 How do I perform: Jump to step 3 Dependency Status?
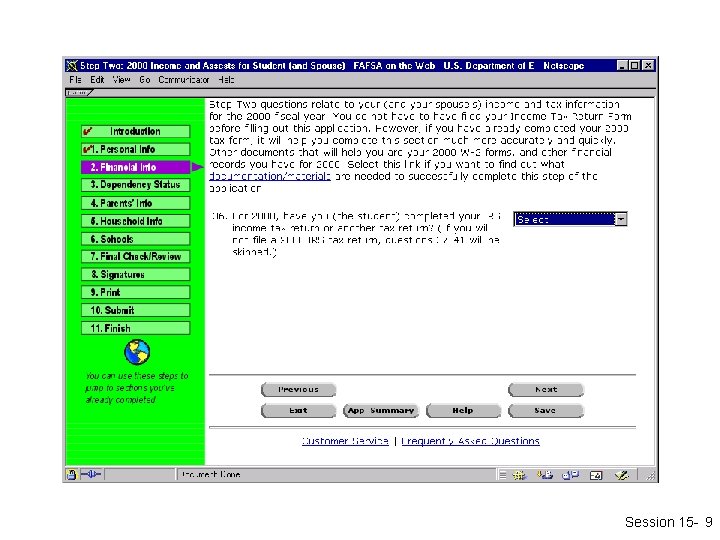coord(135,185)
